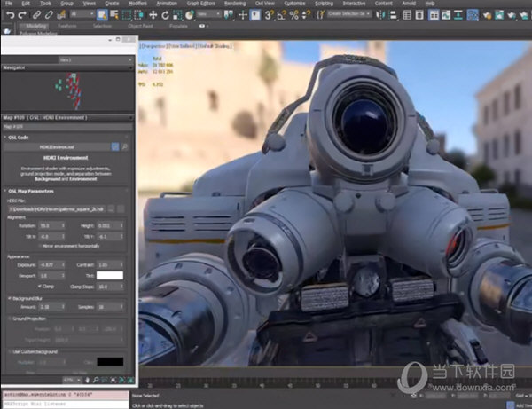Enable Mirror environment horizontally checkbox

(x=40, y=246)
